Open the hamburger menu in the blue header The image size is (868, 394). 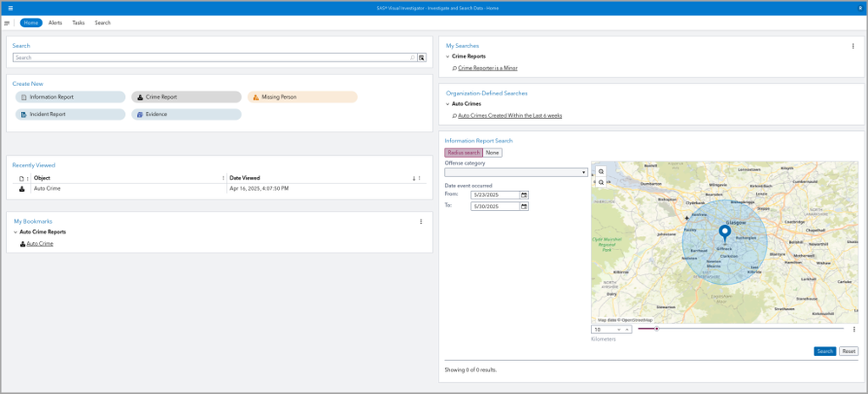point(10,8)
